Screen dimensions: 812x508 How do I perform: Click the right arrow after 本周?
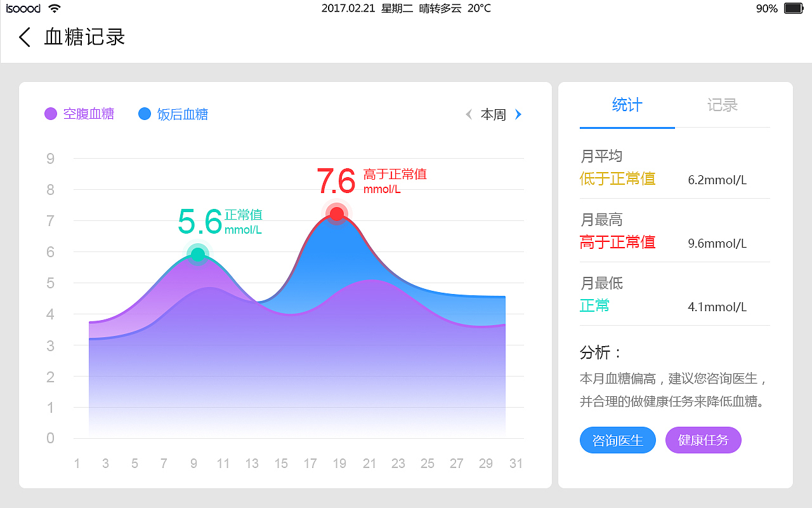click(518, 114)
